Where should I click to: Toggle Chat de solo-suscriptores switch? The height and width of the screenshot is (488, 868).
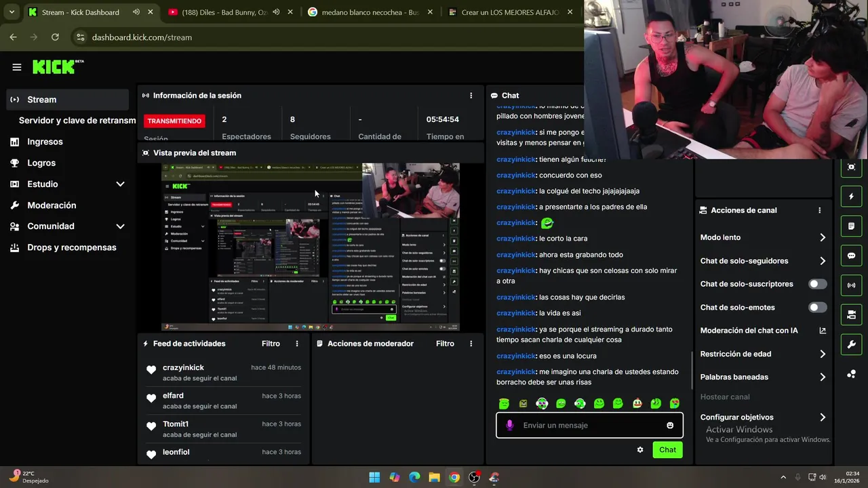(818, 284)
